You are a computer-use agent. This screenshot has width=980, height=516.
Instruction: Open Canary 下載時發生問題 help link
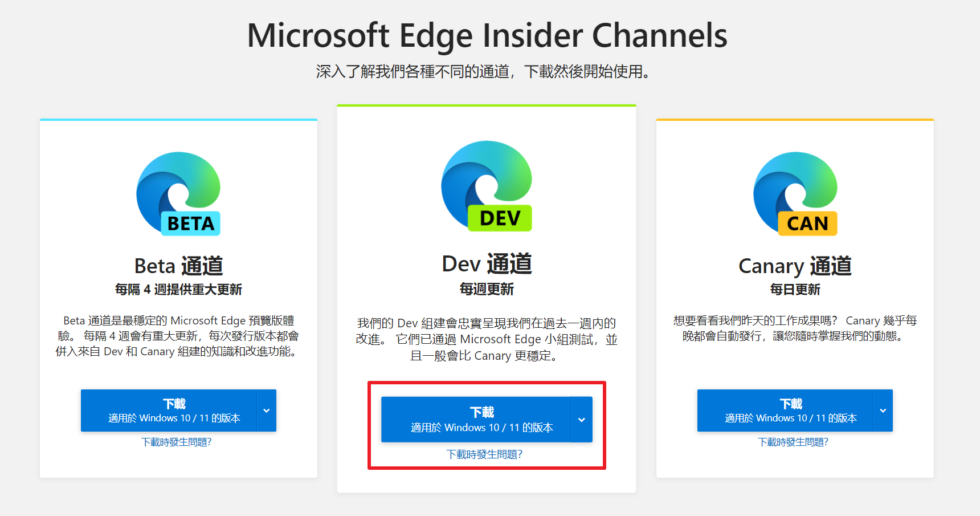point(793,442)
